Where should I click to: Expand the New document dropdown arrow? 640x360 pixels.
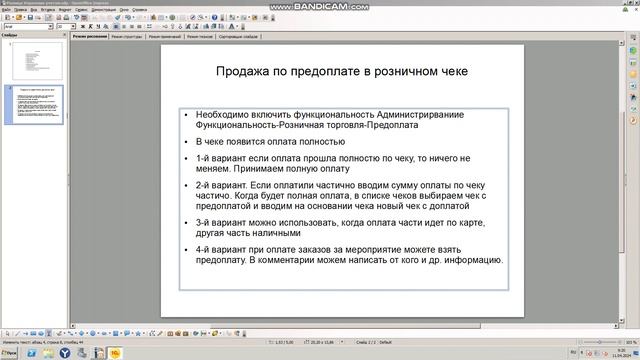[x=13, y=18]
